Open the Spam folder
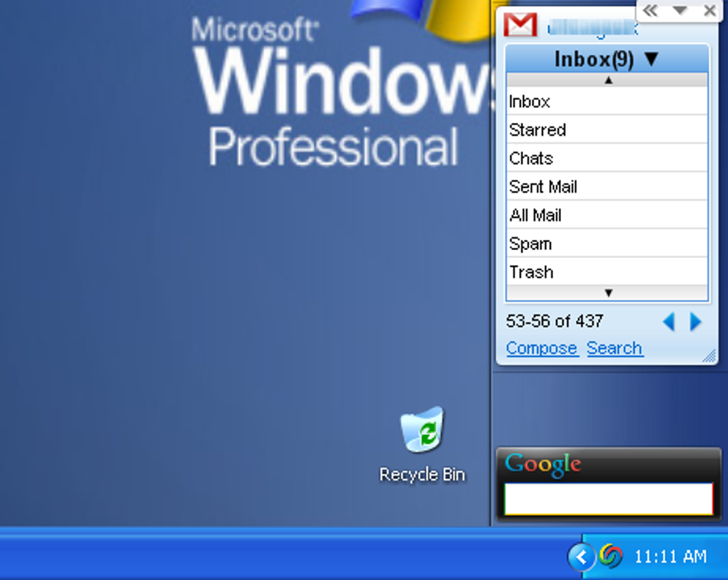 pos(607,244)
